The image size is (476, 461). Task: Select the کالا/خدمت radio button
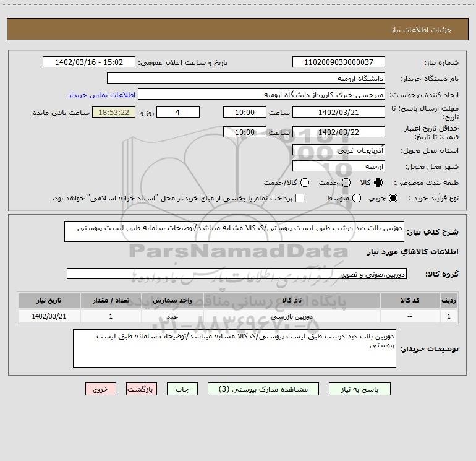305,183
